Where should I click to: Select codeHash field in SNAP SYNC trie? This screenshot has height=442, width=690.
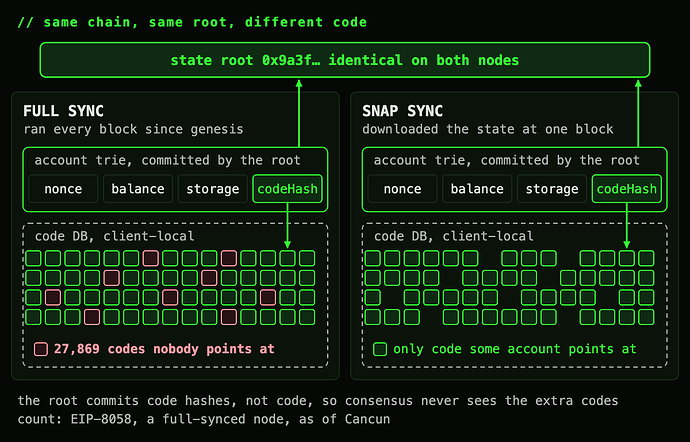tap(627, 189)
